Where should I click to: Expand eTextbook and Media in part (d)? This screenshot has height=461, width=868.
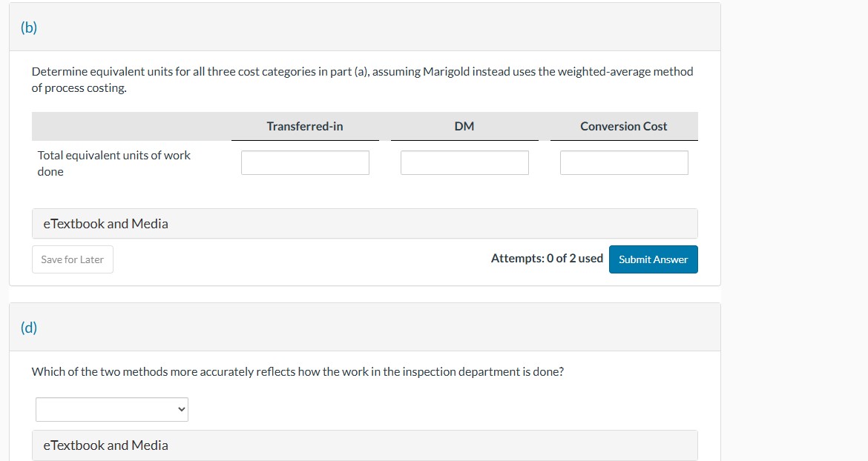point(106,445)
